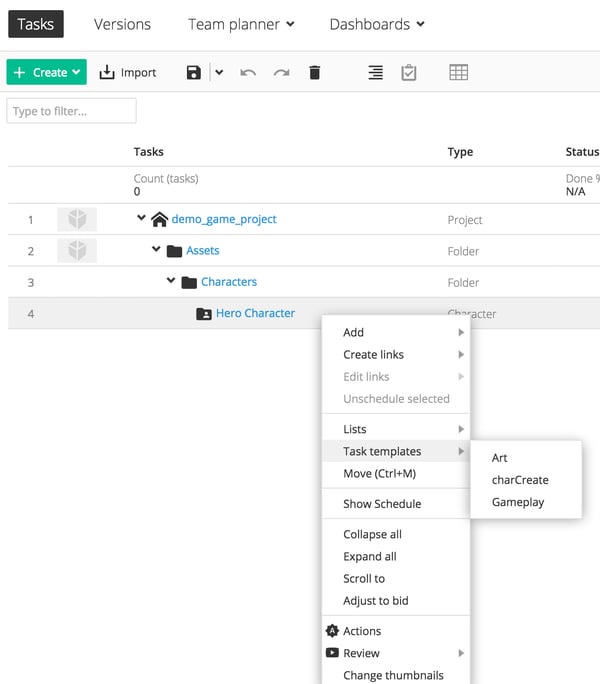Click the Import button
The image size is (600, 684).
point(128,73)
